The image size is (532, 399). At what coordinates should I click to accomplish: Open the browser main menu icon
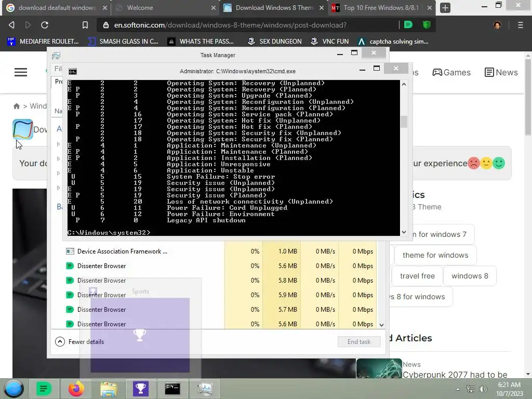(x=520, y=25)
